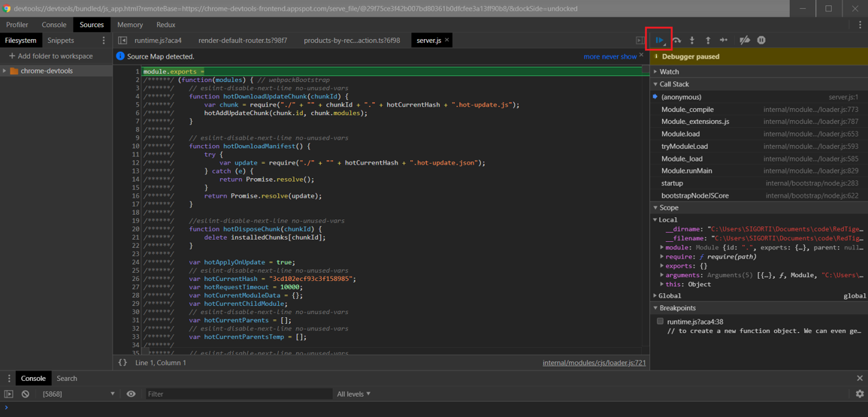Click the 'more' link in infobar
The width and height of the screenshot is (868, 417).
[x=591, y=56]
